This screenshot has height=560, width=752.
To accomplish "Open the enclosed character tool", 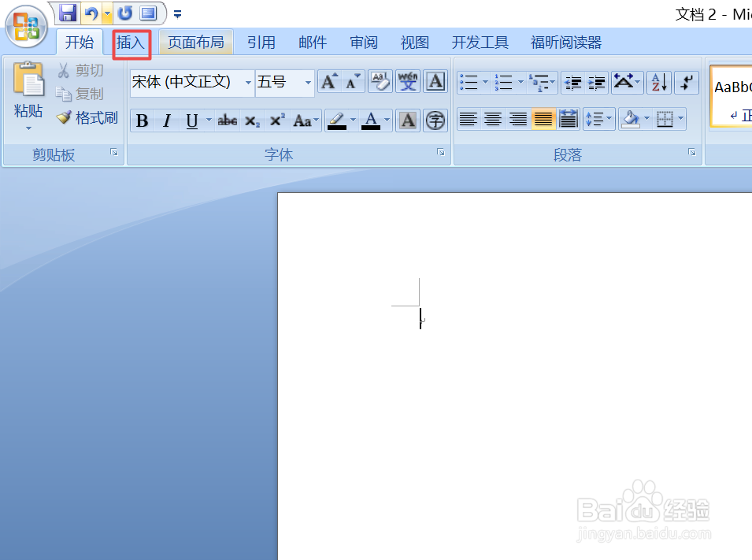I will [x=435, y=121].
